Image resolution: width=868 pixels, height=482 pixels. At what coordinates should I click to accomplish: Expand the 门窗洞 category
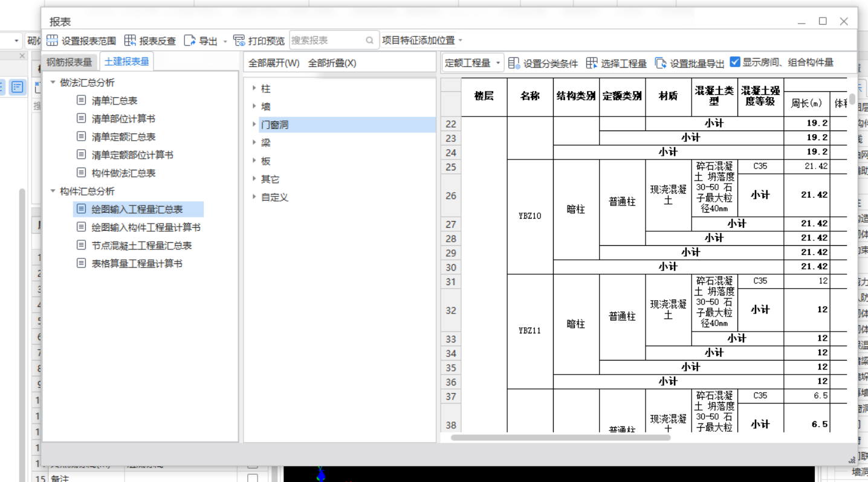[254, 124]
